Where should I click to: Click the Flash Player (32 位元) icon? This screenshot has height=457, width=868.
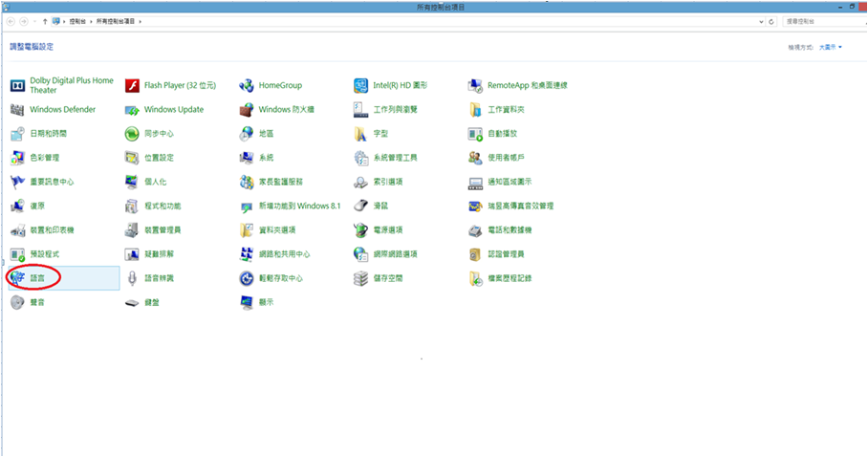133,85
